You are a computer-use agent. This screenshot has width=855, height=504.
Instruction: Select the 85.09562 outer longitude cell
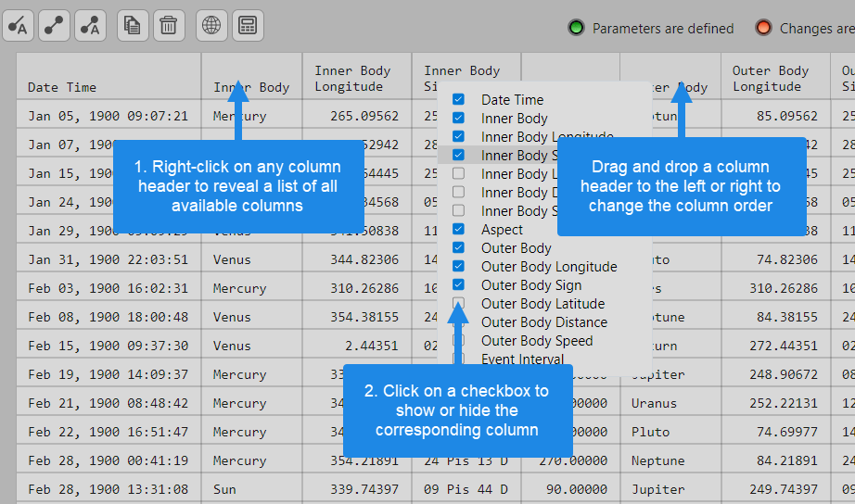coord(775,114)
